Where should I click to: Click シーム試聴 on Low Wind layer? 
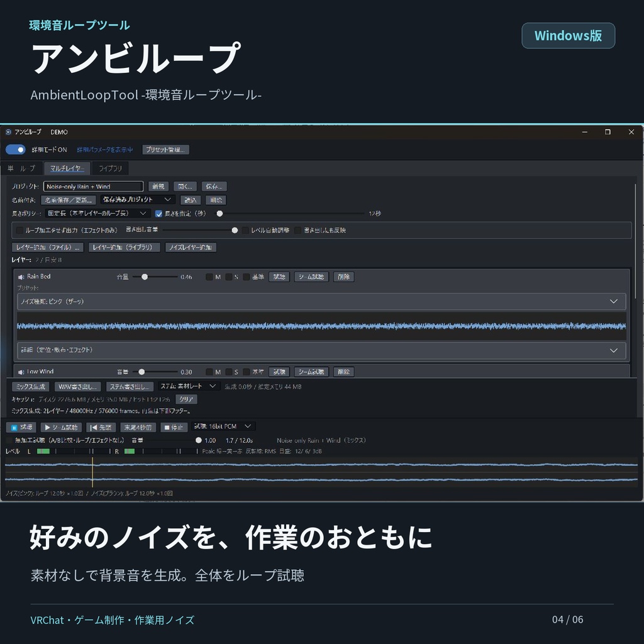[311, 372]
